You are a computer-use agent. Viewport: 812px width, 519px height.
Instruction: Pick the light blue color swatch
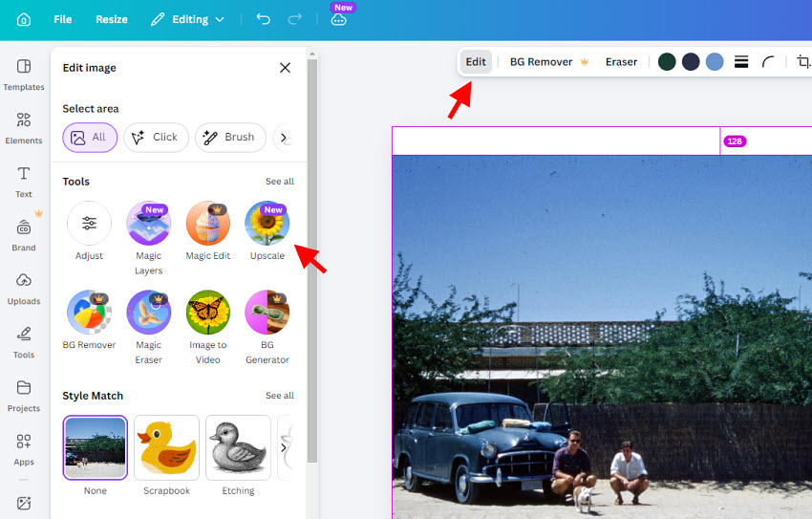(x=715, y=61)
